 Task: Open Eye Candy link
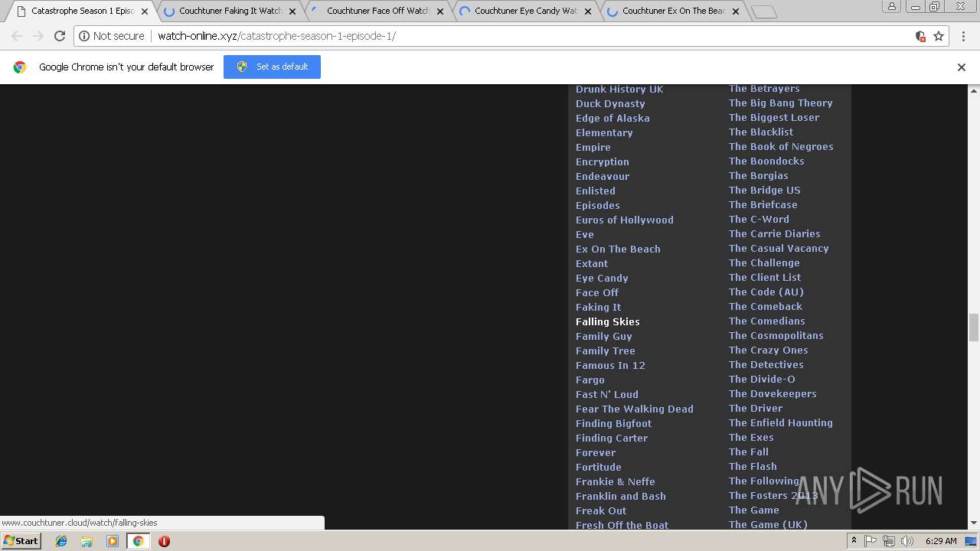(602, 278)
